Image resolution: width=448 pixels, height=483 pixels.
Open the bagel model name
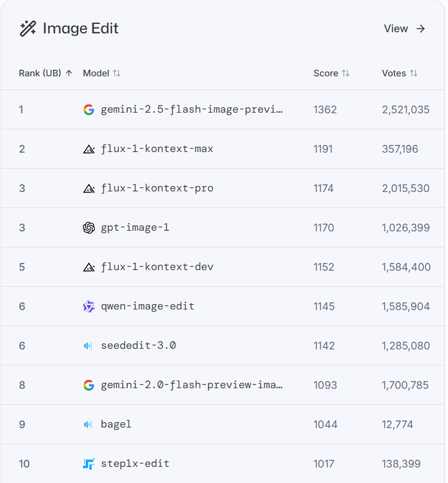[x=116, y=425]
